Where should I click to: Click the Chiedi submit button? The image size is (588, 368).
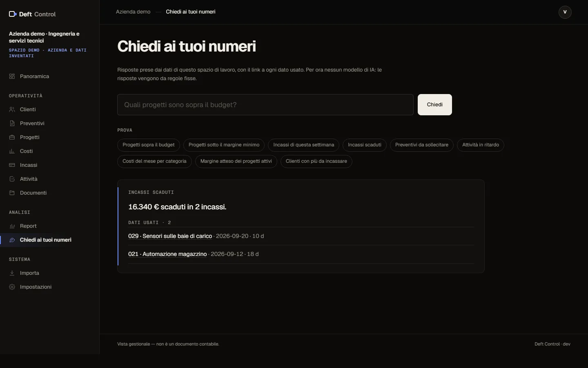[435, 105]
